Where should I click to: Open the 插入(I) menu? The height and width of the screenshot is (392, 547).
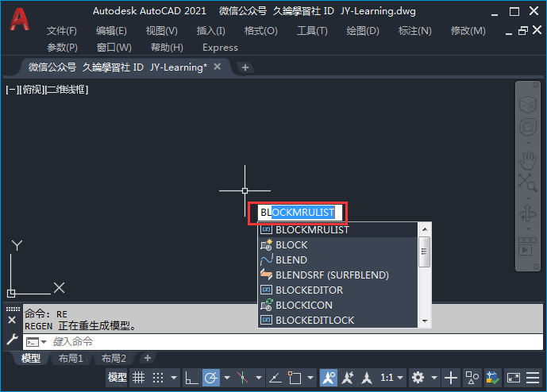[x=210, y=31]
